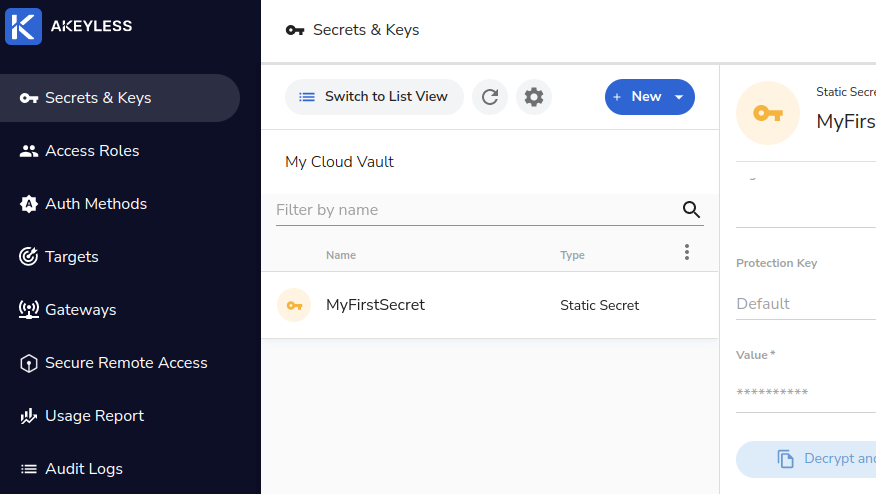876x494 pixels.
Task: Click the Akeyless K logo icon
Action: coord(23,26)
